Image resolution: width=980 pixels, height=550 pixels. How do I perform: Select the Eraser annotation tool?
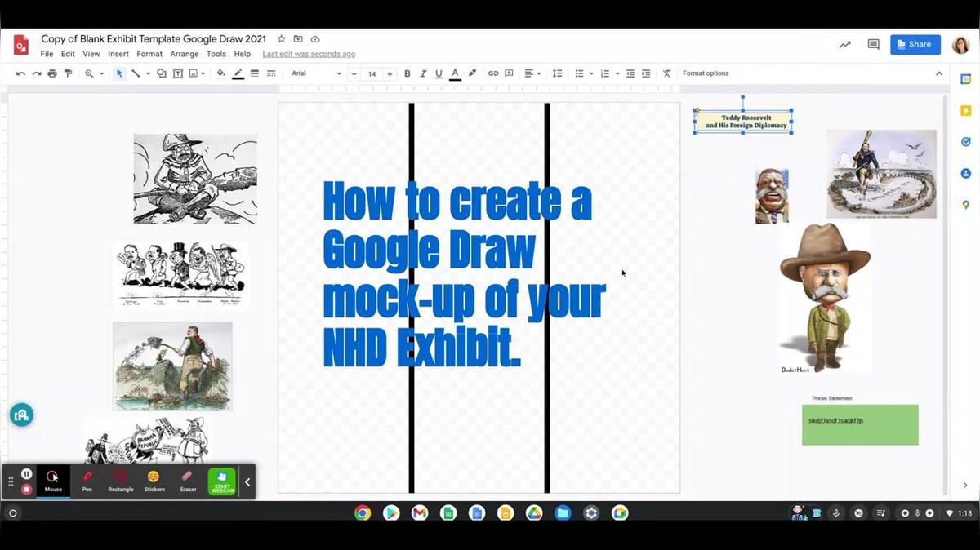(188, 480)
